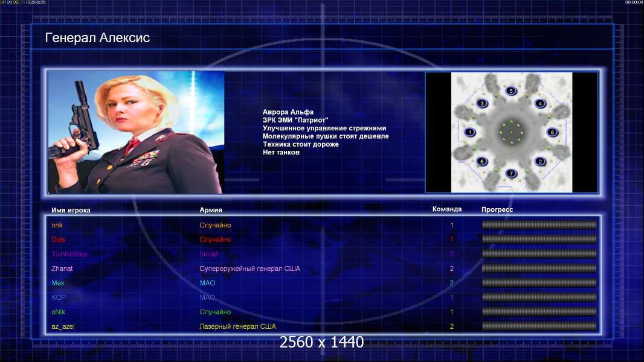Click team number 1 in oNik row

(x=452, y=312)
